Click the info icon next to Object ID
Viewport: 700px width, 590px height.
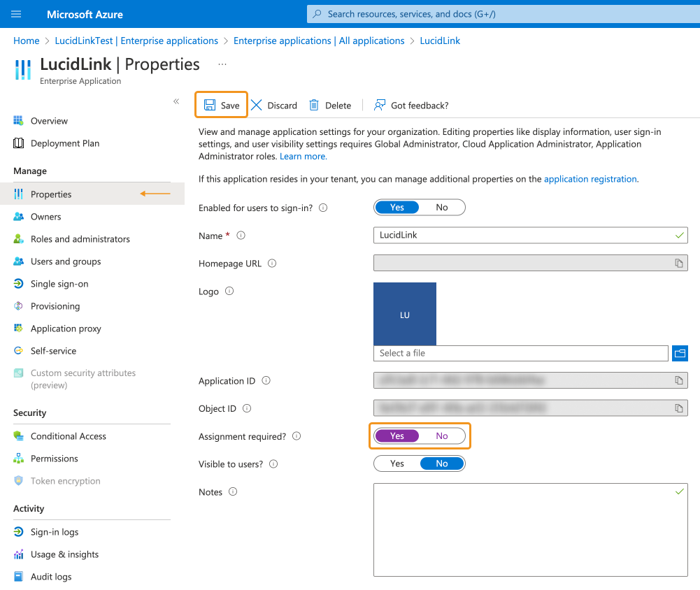(x=247, y=408)
